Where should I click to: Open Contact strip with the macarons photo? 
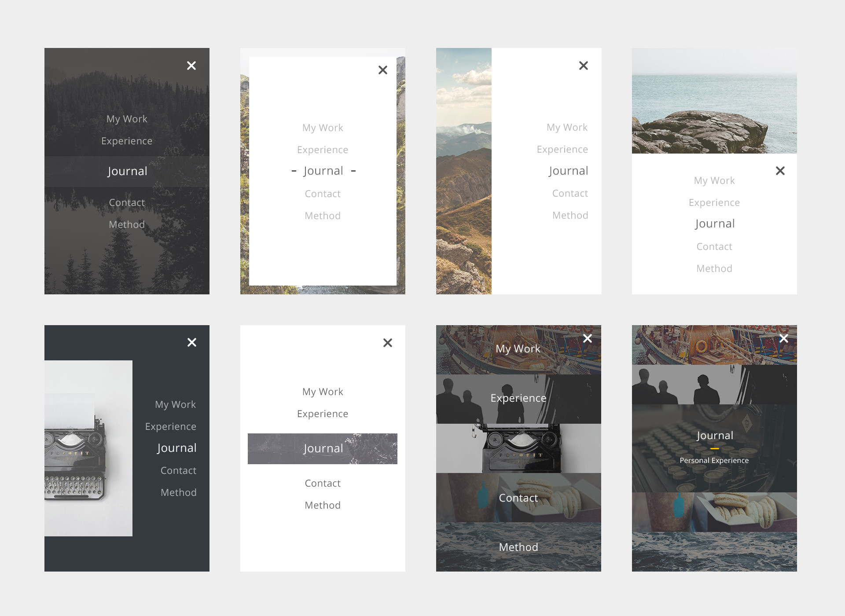(518, 498)
